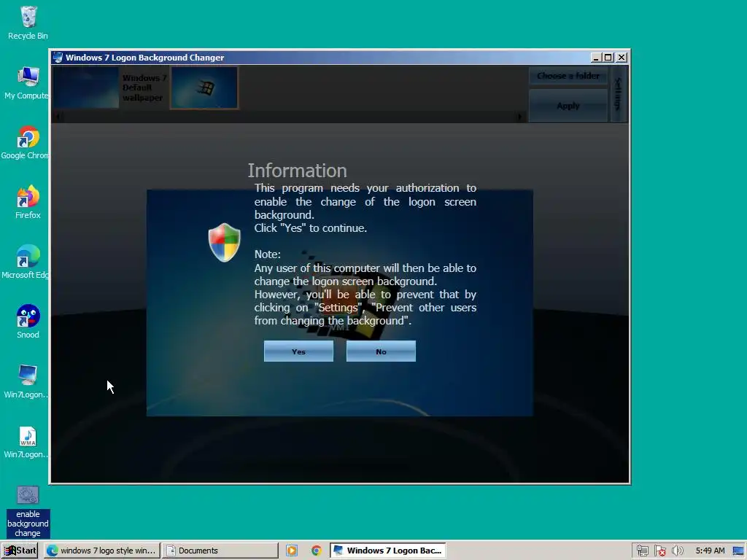This screenshot has width=747, height=560.
Task: Open the vertical Settings tab
Action: tap(619, 94)
